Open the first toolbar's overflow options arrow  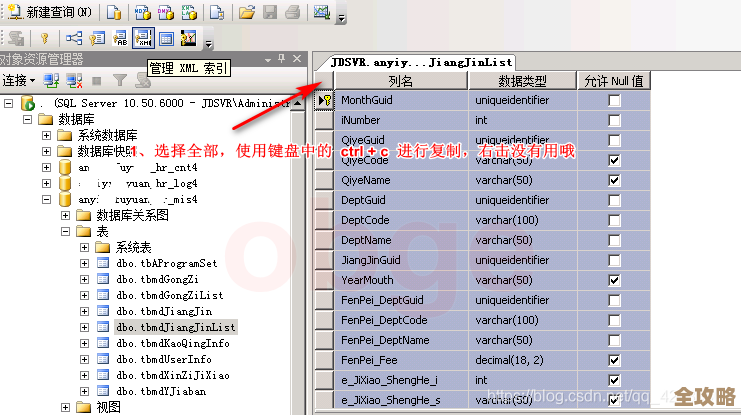341,18
